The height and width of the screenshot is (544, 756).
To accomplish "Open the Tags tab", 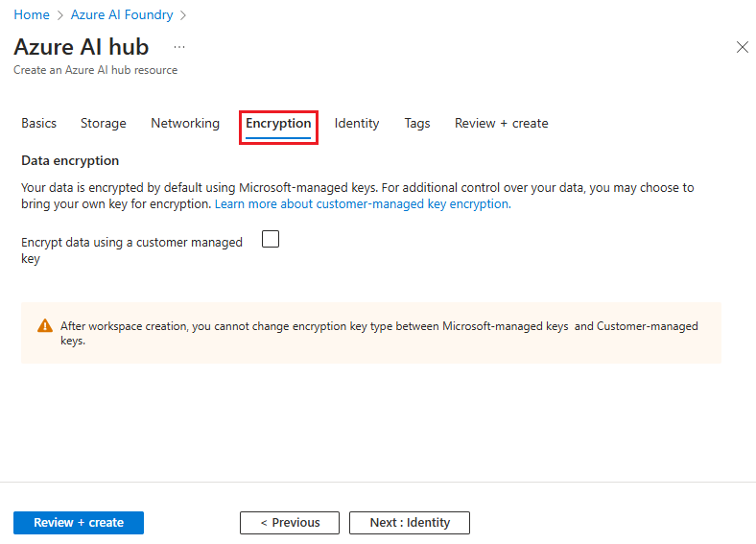I will pos(417,123).
